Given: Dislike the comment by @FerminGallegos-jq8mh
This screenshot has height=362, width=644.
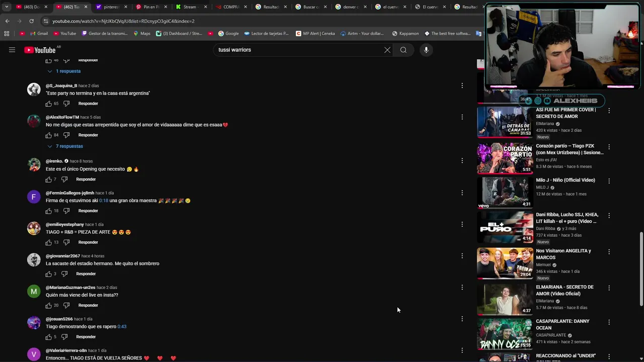Looking at the screenshot, I should (x=66, y=211).
